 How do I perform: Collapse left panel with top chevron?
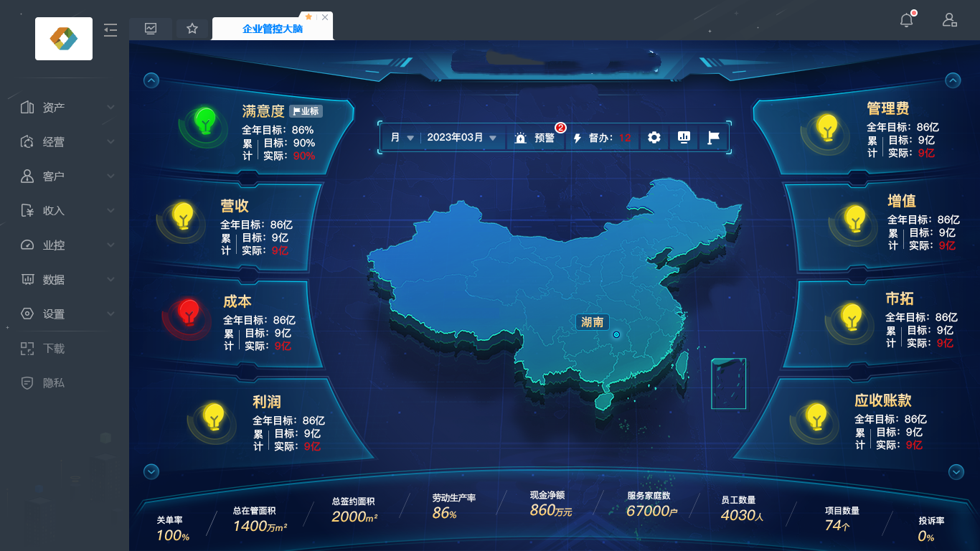point(151,80)
